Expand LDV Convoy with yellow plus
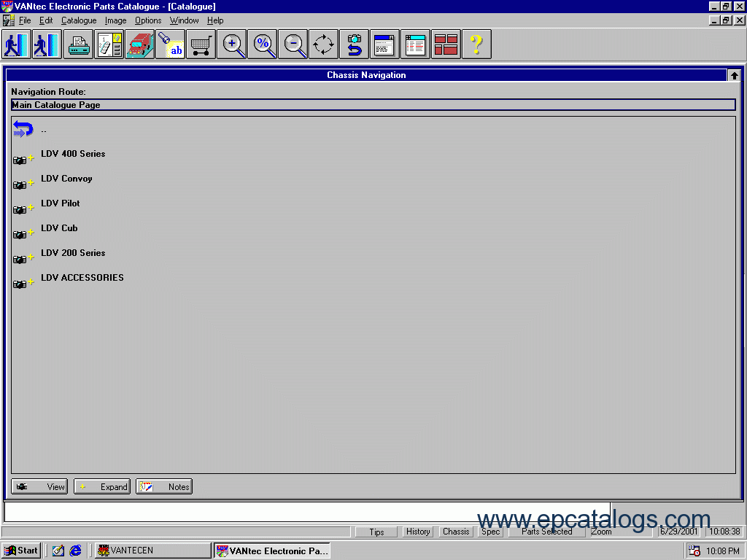 coord(31,182)
